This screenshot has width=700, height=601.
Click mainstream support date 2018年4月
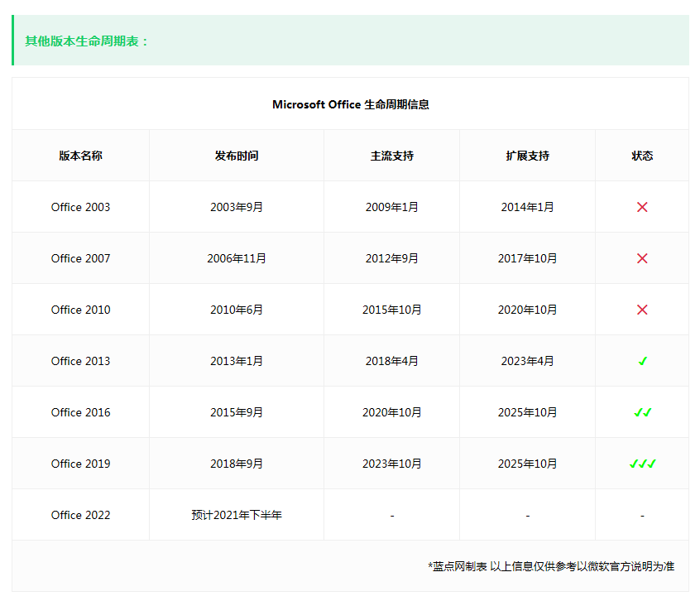click(x=392, y=361)
